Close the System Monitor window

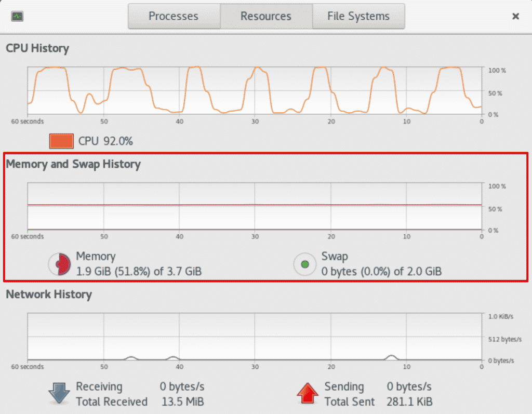(x=515, y=16)
